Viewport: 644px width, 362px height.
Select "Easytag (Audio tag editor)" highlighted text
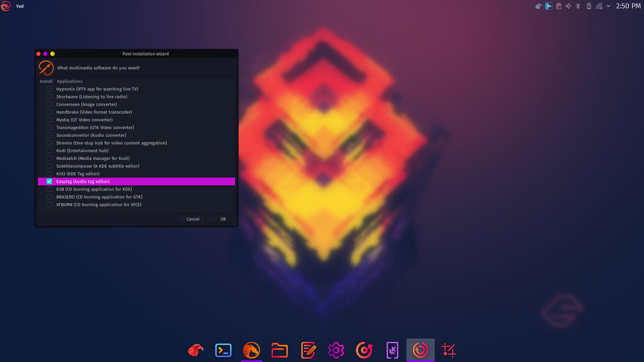click(83, 181)
